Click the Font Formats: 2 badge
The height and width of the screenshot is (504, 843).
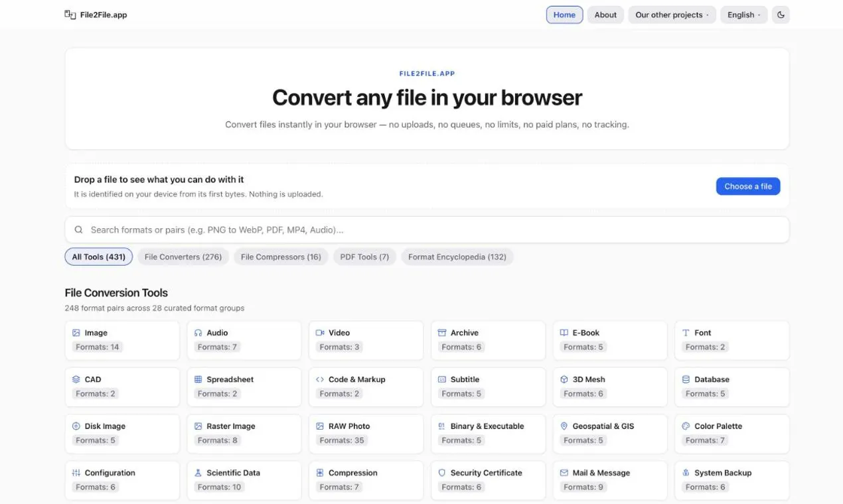pos(705,347)
